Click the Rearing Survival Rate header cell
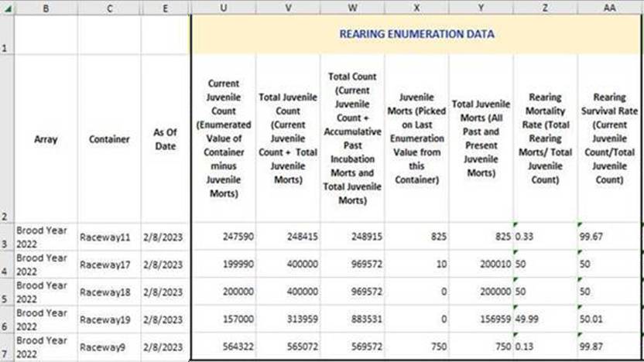 [x=609, y=139]
